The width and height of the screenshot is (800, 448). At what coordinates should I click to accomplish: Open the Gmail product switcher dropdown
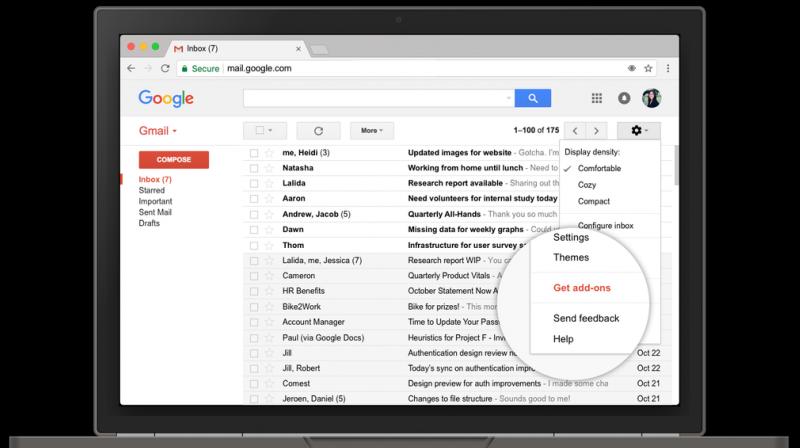[x=158, y=131]
